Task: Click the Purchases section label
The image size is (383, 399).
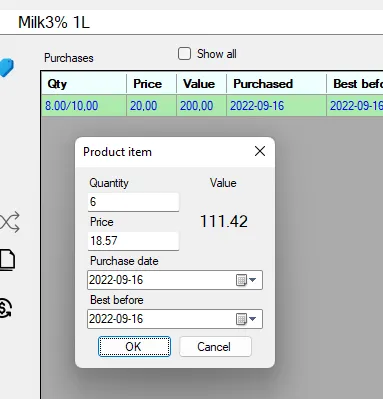Action: point(69,58)
